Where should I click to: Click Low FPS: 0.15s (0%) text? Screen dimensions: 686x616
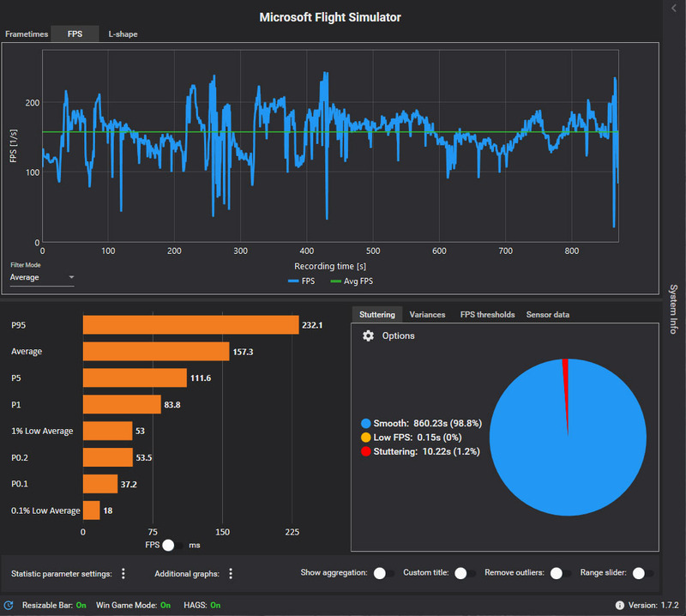[418, 438]
